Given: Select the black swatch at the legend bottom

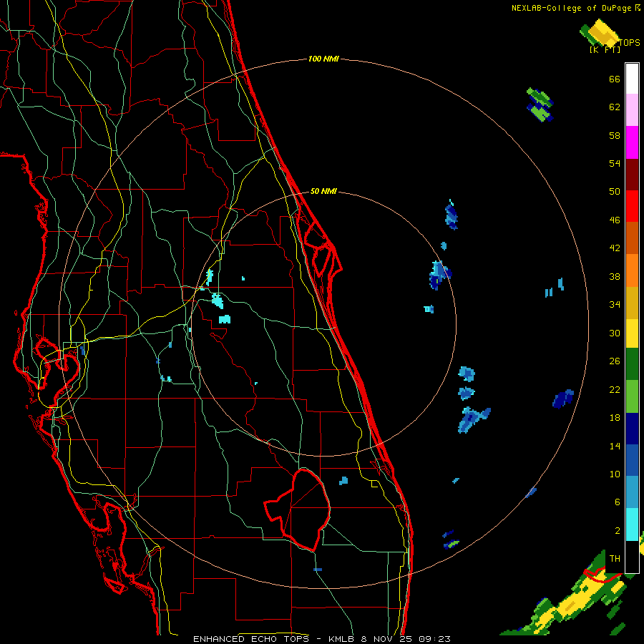Looking at the screenshot, I should click(x=632, y=557).
